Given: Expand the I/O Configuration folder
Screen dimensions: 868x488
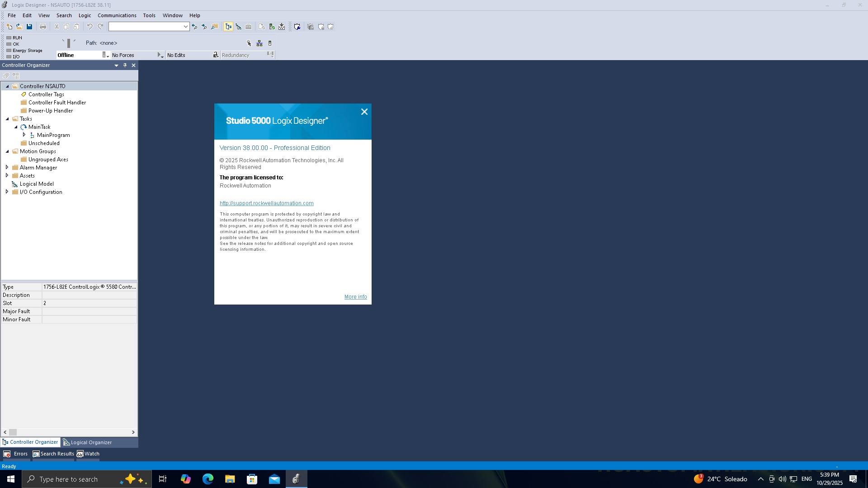Looking at the screenshot, I should [x=7, y=192].
